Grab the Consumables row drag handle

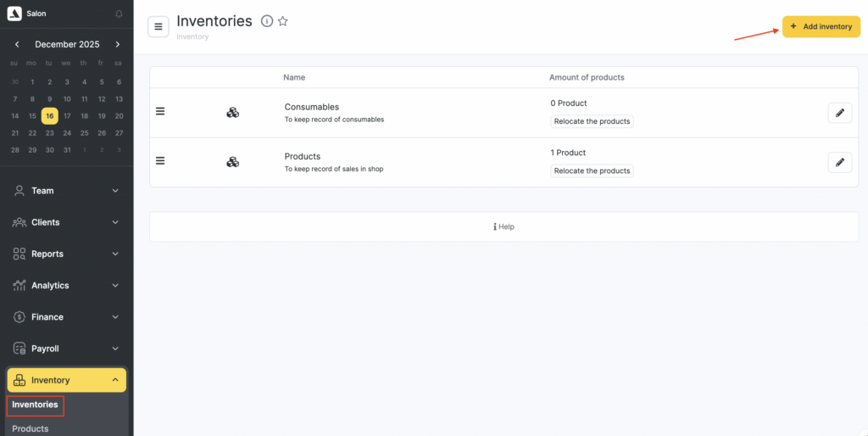click(160, 111)
